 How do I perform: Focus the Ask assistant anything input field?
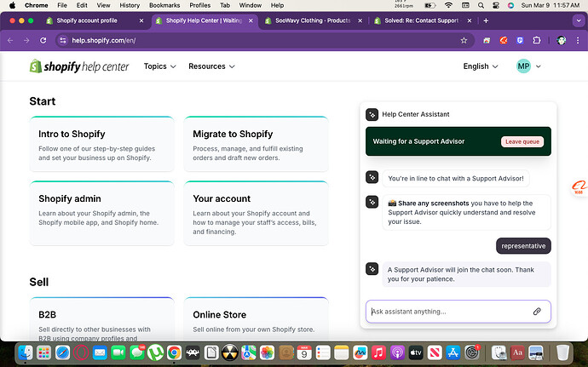point(450,312)
